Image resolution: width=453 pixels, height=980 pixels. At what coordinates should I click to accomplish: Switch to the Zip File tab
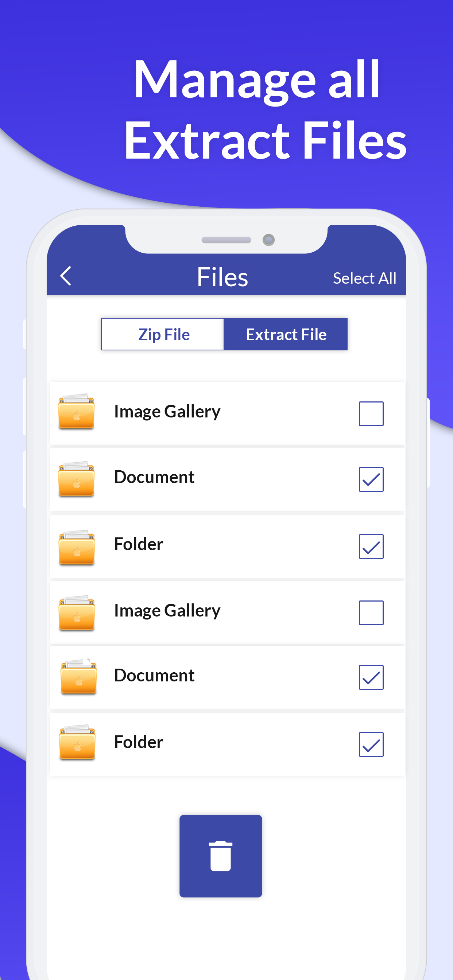click(163, 334)
